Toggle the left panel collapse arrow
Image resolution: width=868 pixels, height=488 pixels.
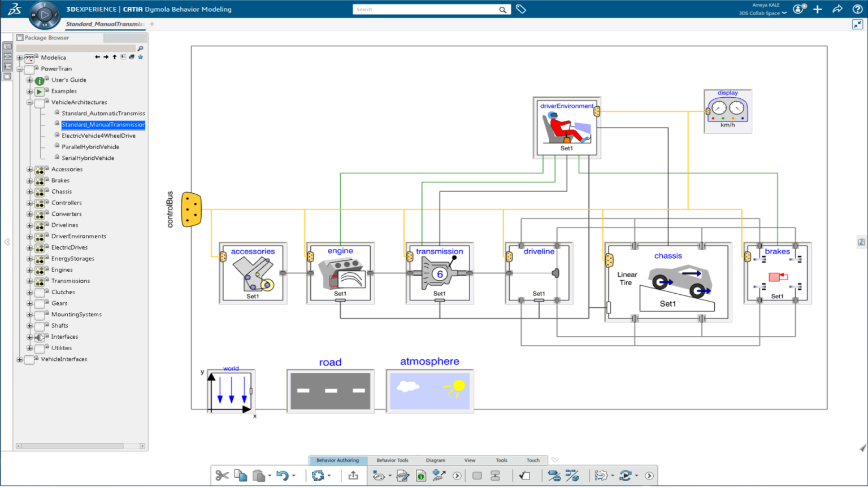point(7,242)
